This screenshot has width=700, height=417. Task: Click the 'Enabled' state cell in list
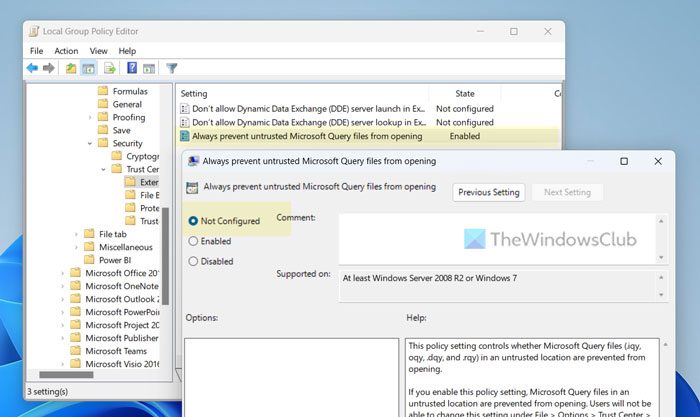(x=465, y=136)
